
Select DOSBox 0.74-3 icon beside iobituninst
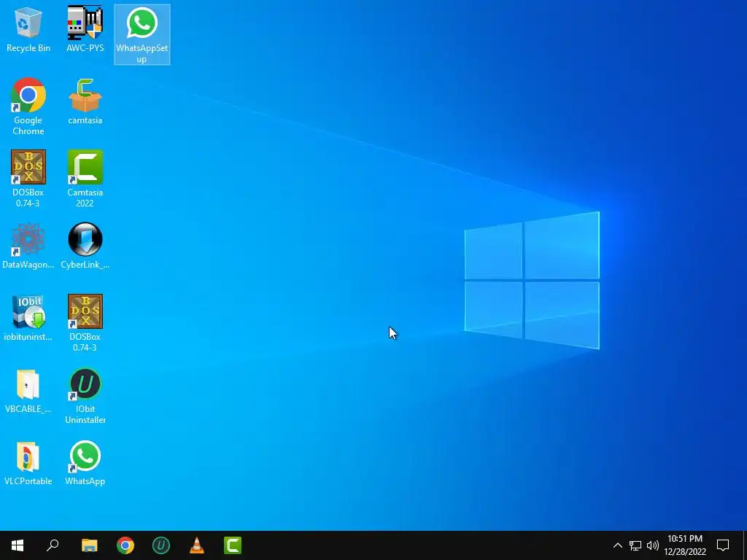click(x=85, y=322)
